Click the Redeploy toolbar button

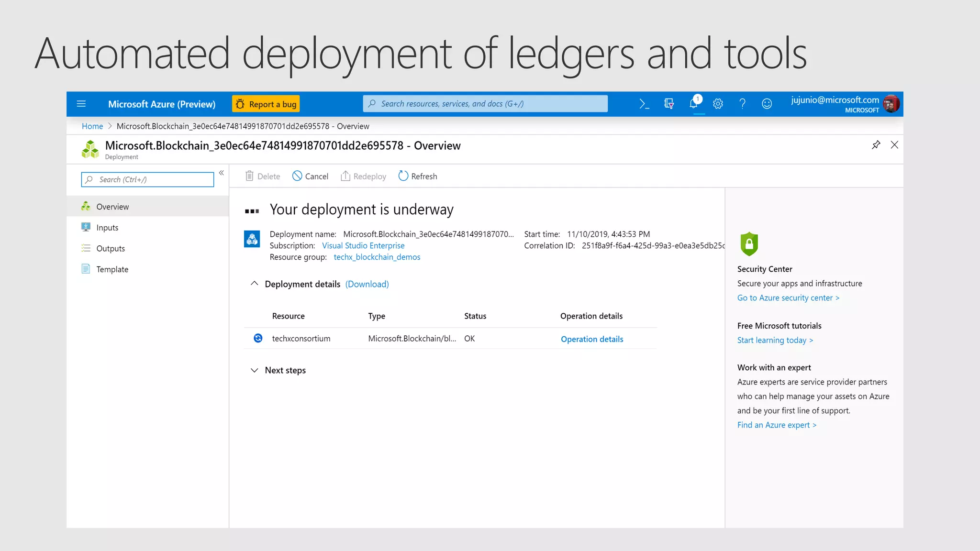coord(363,176)
